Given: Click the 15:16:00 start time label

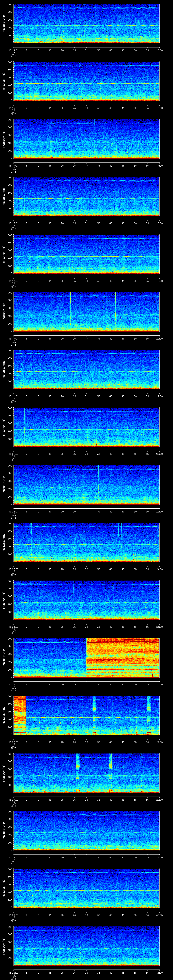Looking at the screenshot, I should point(13,166).
